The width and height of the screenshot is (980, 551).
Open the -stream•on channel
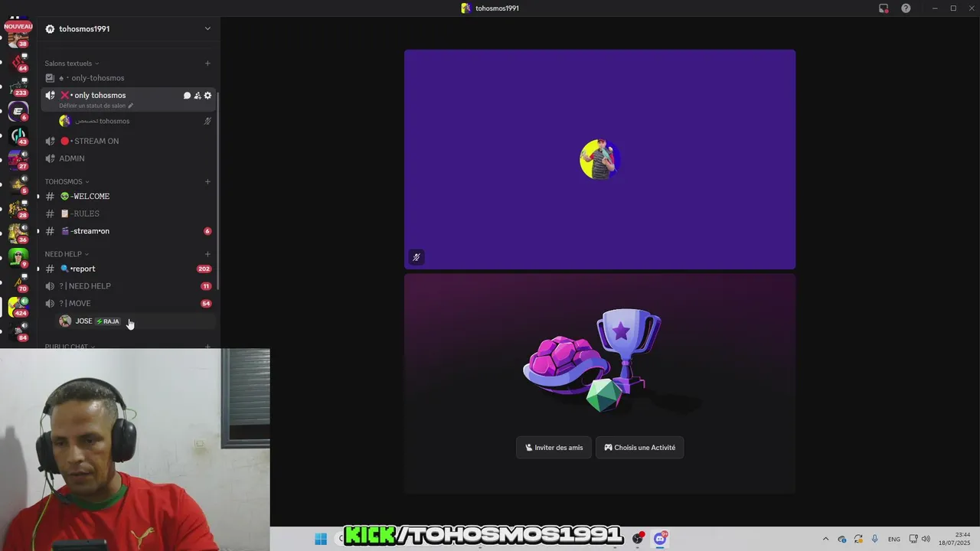(x=129, y=231)
